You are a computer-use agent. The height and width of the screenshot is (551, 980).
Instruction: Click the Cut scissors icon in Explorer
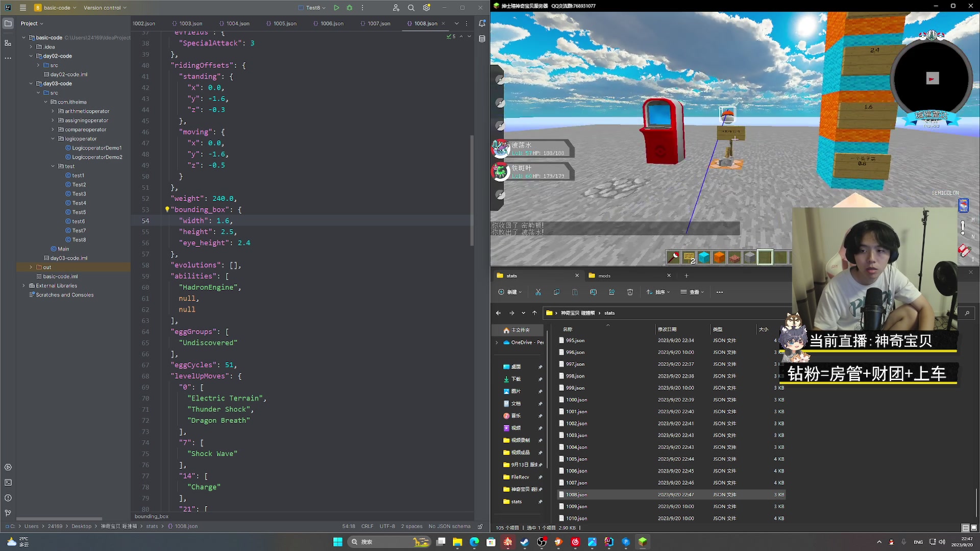click(538, 292)
